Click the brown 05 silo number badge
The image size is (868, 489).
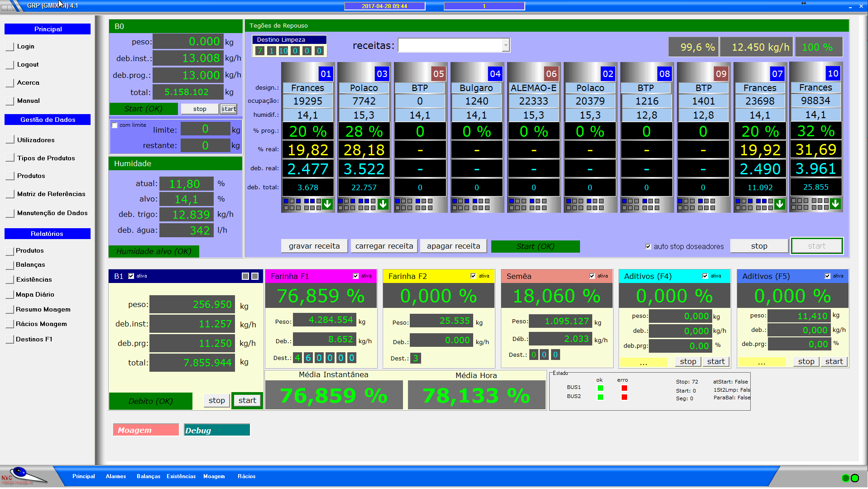click(438, 74)
